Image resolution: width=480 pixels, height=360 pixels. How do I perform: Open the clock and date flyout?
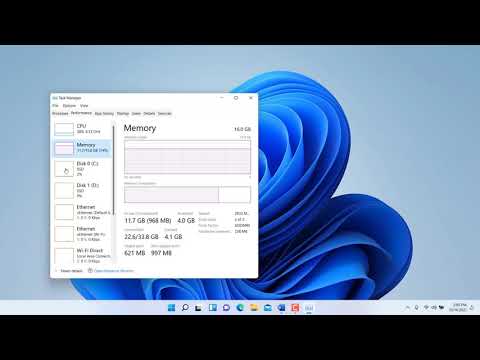(x=458, y=307)
